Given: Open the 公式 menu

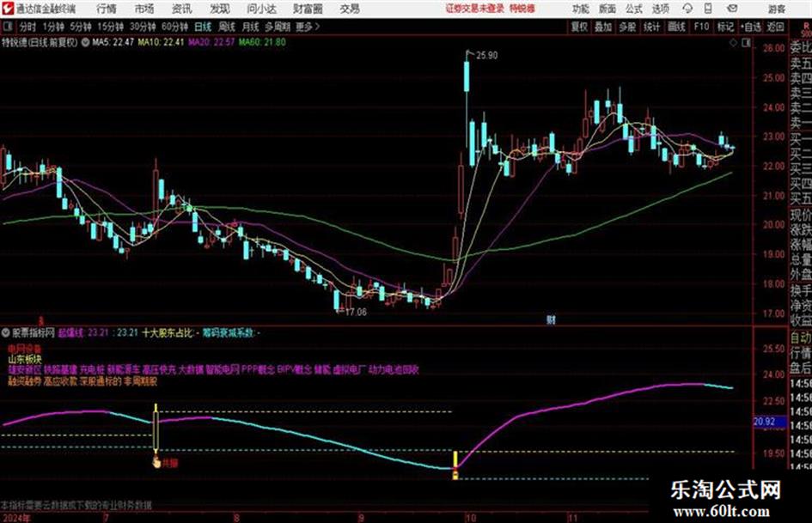Looking at the screenshot, I should 634,9.
